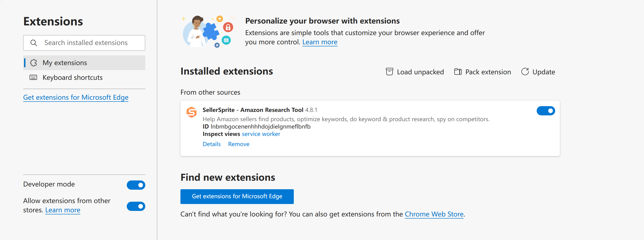The width and height of the screenshot is (644, 240).
Task: Remove the SellerSprite extension
Action: pyautogui.click(x=238, y=144)
